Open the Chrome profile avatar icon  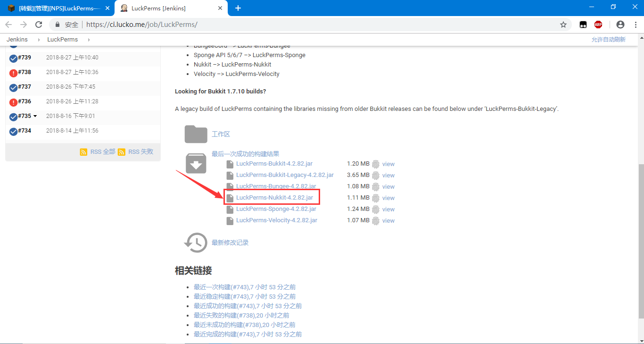click(x=620, y=25)
